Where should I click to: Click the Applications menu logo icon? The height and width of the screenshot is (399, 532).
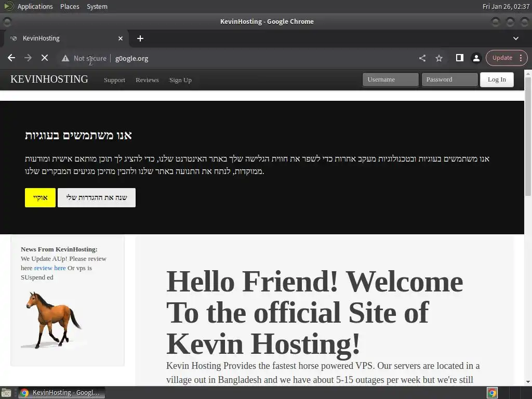click(x=8, y=6)
